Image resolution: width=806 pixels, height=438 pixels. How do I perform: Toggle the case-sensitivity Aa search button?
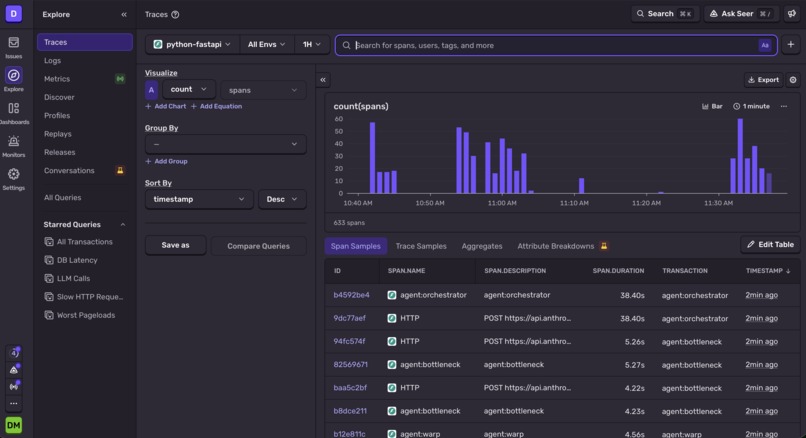pos(765,45)
